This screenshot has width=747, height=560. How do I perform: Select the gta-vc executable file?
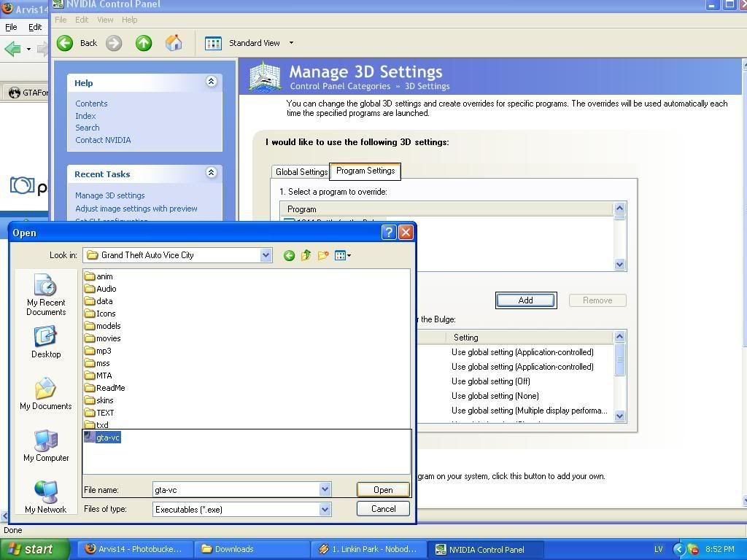coord(102,437)
